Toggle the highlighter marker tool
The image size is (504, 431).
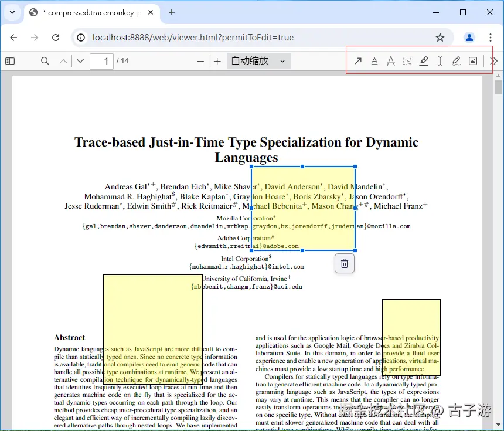click(x=424, y=61)
